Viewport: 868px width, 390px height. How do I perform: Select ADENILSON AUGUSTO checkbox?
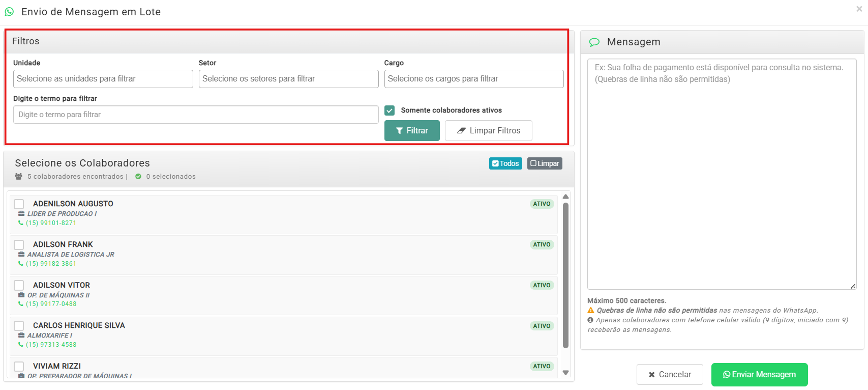(19, 204)
